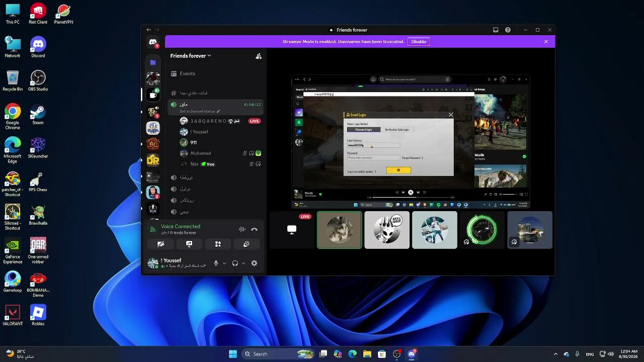Select Mohamed in voice channel list
The width and height of the screenshot is (644, 362).
click(x=220, y=153)
